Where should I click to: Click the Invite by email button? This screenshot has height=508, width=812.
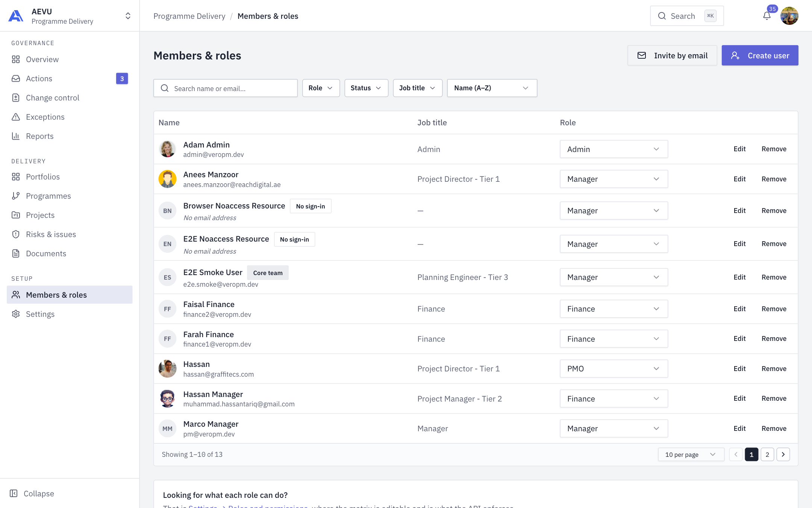coord(672,55)
